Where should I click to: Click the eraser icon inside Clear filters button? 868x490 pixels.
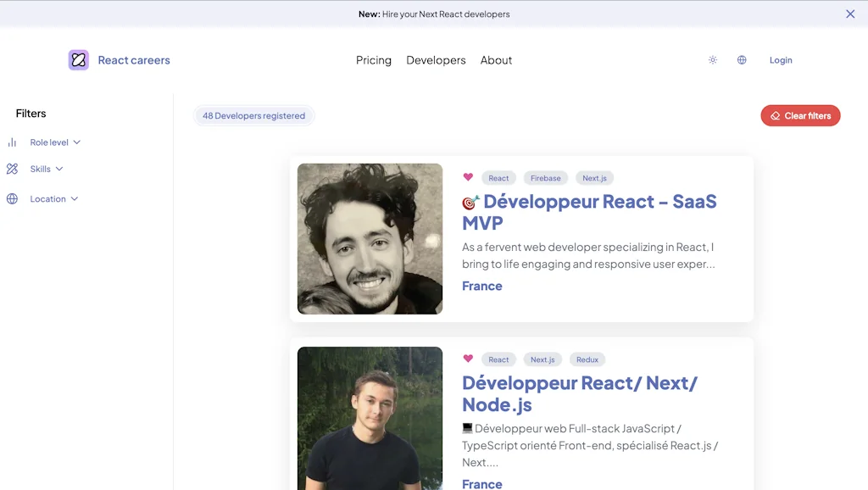click(x=774, y=115)
